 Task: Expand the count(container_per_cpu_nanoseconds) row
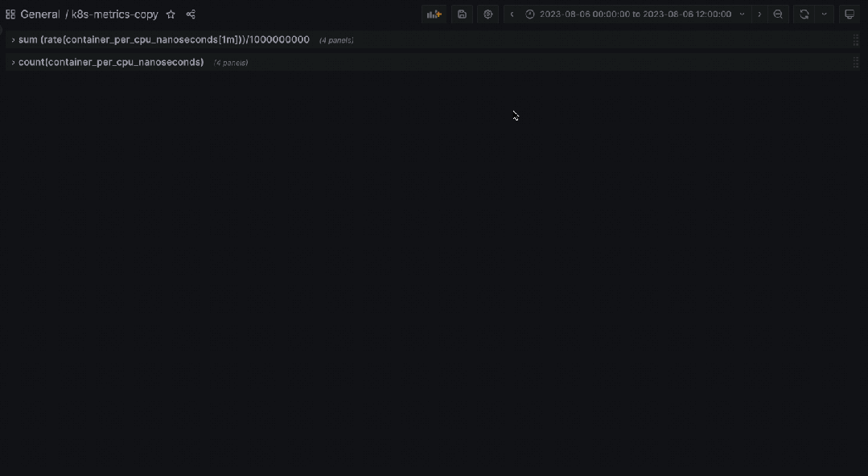[14, 63]
